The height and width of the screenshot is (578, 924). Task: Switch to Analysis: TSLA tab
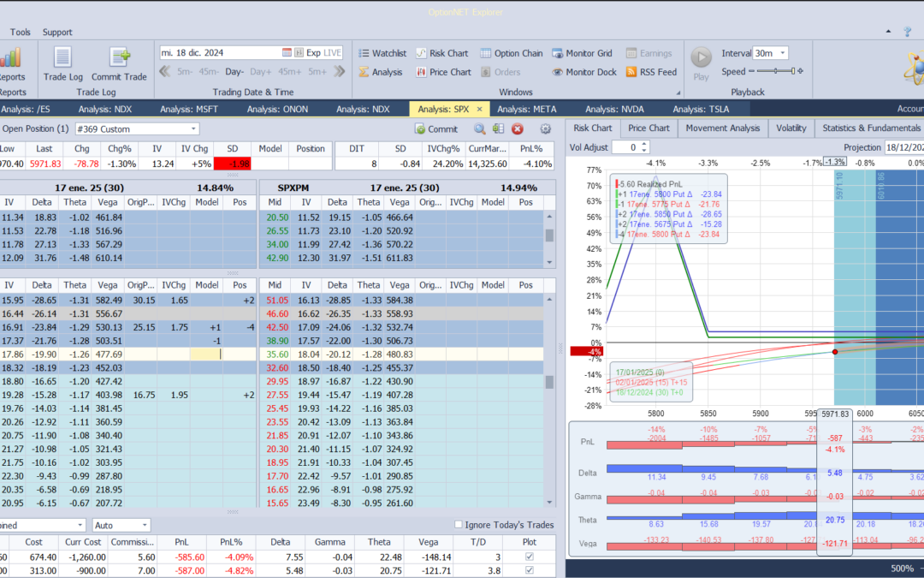[x=701, y=109]
